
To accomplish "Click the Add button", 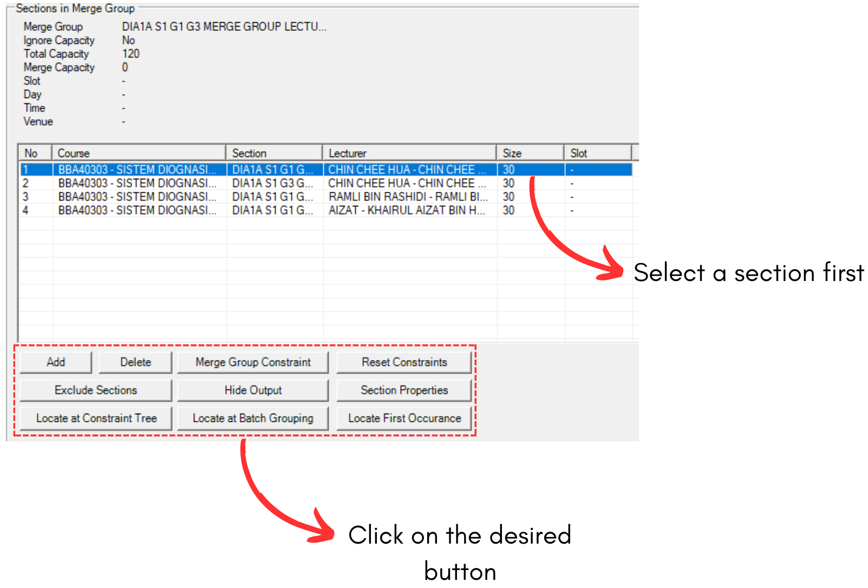I will pos(55,362).
